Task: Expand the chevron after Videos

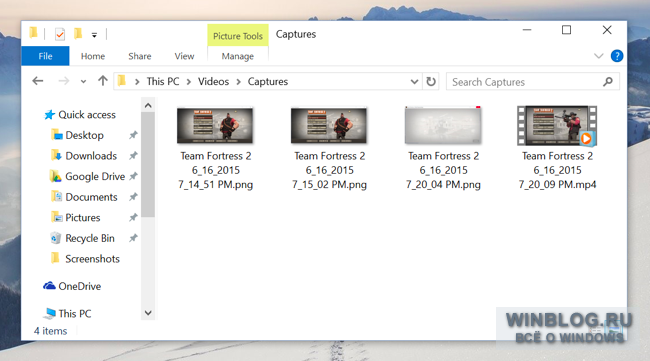Action: (238, 82)
